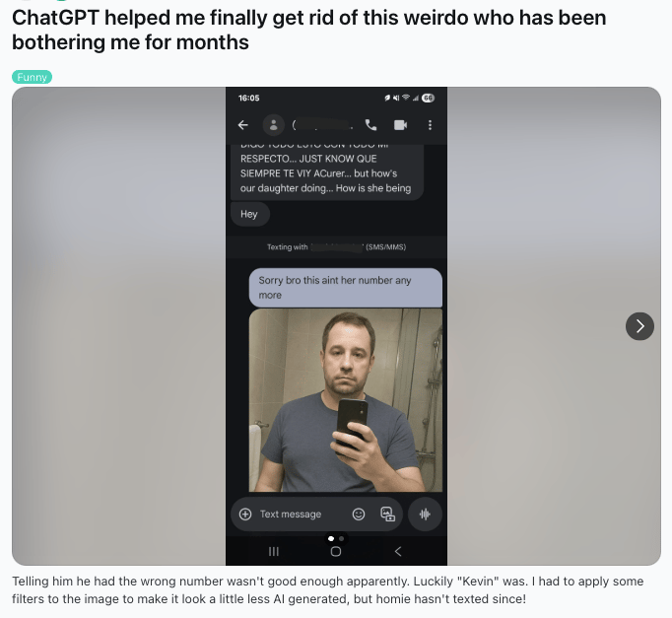The image size is (672, 618).
Task: Click the Funny flair tag
Action: [33, 77]
